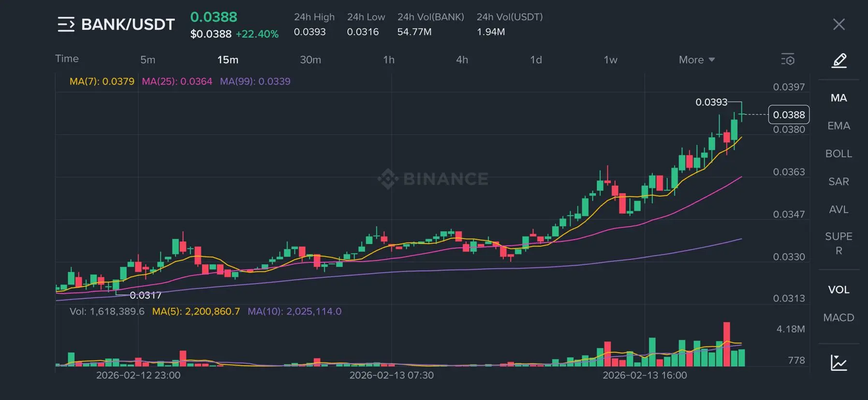Click the 2026-02-13 07:30 time axis label
The image size is (868, 400).
pos(392,375)
